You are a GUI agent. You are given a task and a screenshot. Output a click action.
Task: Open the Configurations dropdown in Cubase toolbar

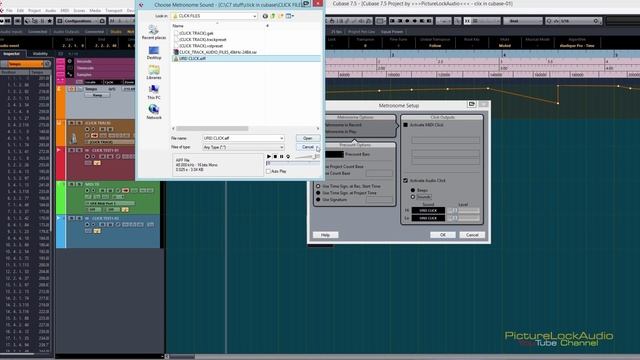81,20
